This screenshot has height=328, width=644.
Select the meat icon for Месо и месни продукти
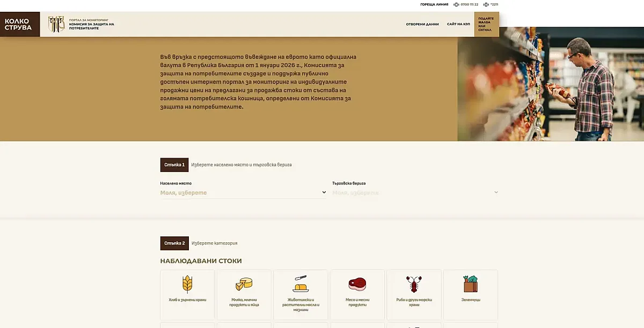pyautogui.click(x=357, y=284)
